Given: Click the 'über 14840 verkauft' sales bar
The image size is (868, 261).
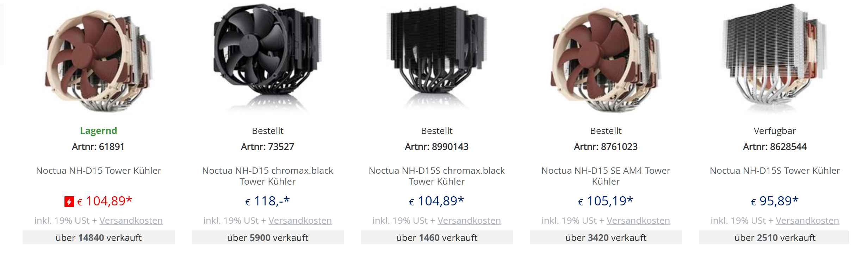Looking at the screenshot, I should (99, 238).
